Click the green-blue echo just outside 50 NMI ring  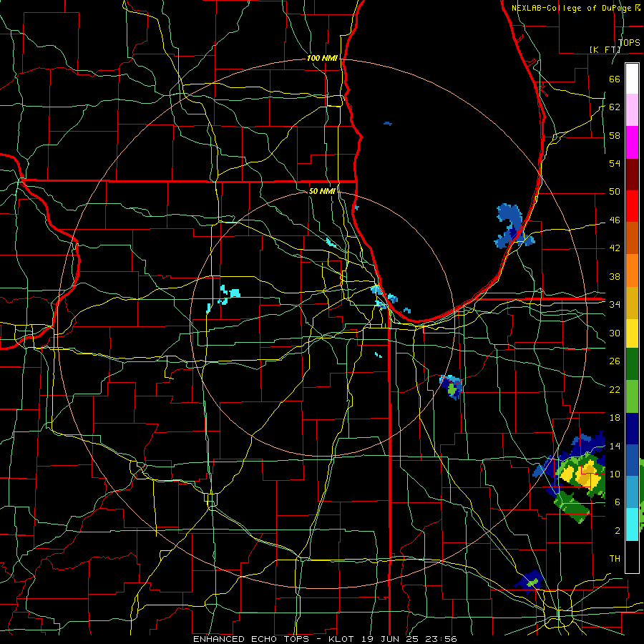point(452,386)
